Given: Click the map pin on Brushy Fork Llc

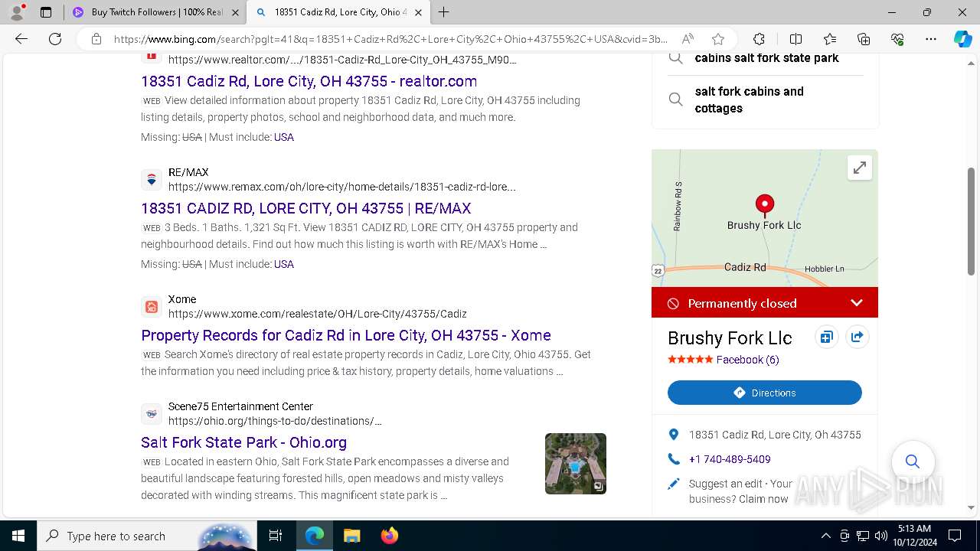Looking at the screenshot, I should (x=764, y=205).
